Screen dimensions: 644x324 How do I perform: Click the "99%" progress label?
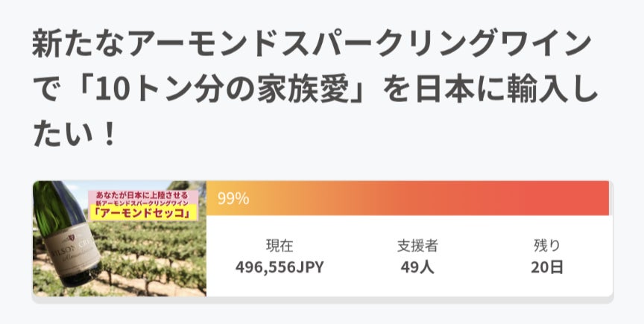click(233, 199)
